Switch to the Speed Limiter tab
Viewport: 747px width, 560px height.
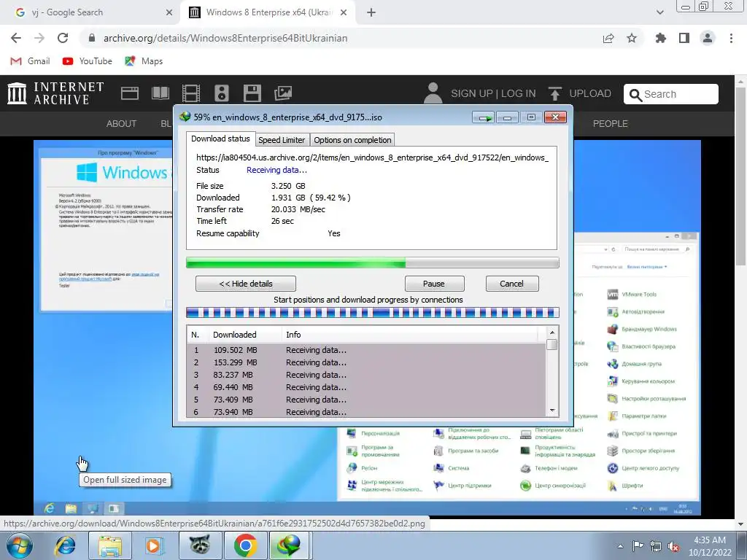pyautogui.click(x=282, y=140)
